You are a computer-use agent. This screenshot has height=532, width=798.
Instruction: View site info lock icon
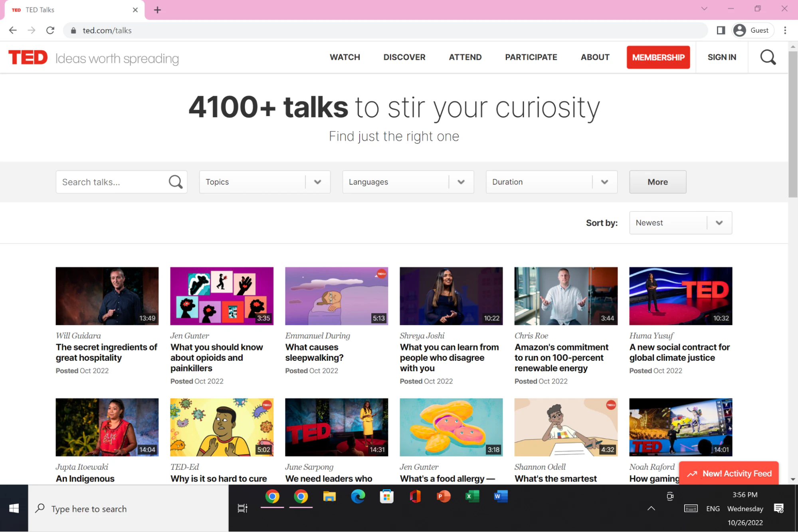coord(73,30)
